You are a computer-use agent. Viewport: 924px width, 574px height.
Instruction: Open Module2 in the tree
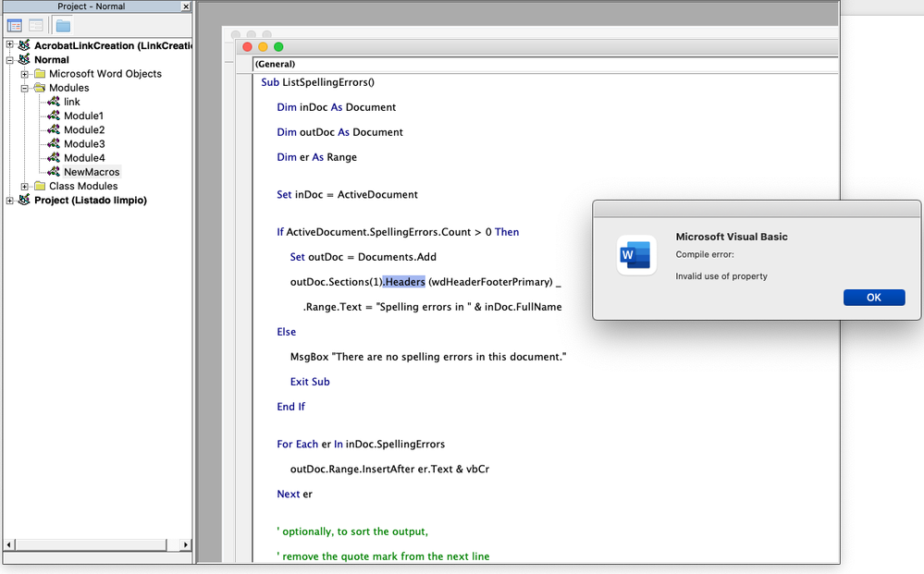coord(84,130)
